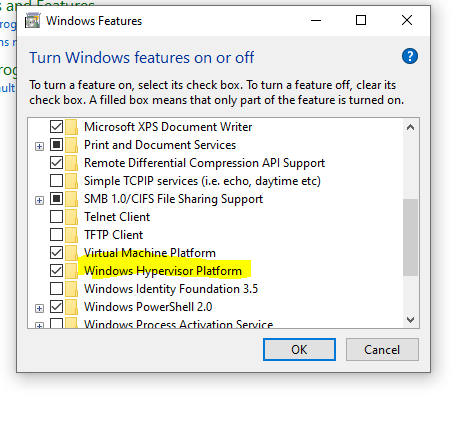The height and width of the screenshot is (436, 468).
Task: Select Microsoft XPS Document Writer row text
Action: [x=168, y=127]
